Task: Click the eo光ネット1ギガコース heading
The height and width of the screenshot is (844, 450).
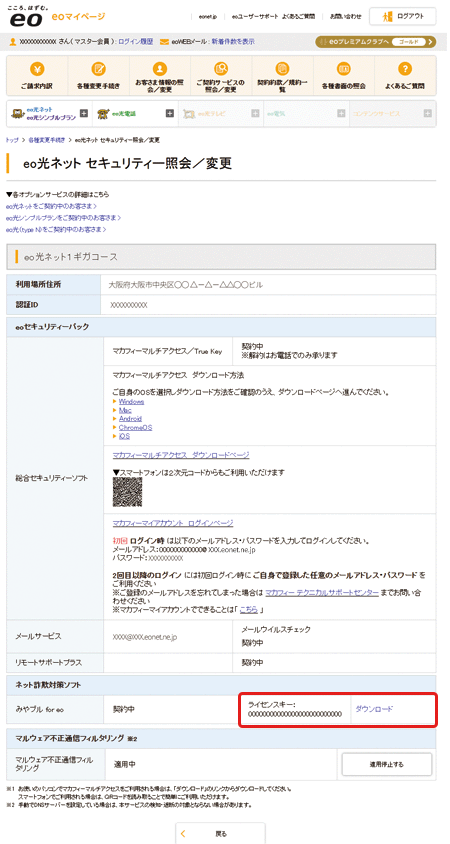Action: (70, 256)
